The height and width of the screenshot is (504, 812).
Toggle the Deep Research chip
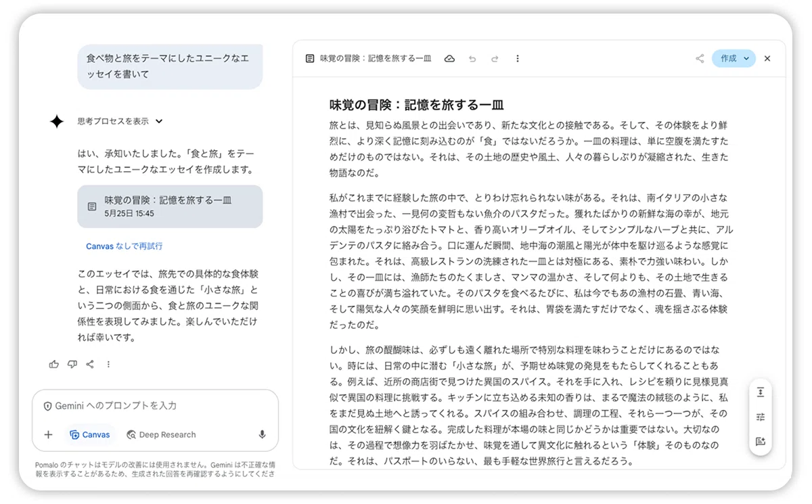click(x=161, y=435)
